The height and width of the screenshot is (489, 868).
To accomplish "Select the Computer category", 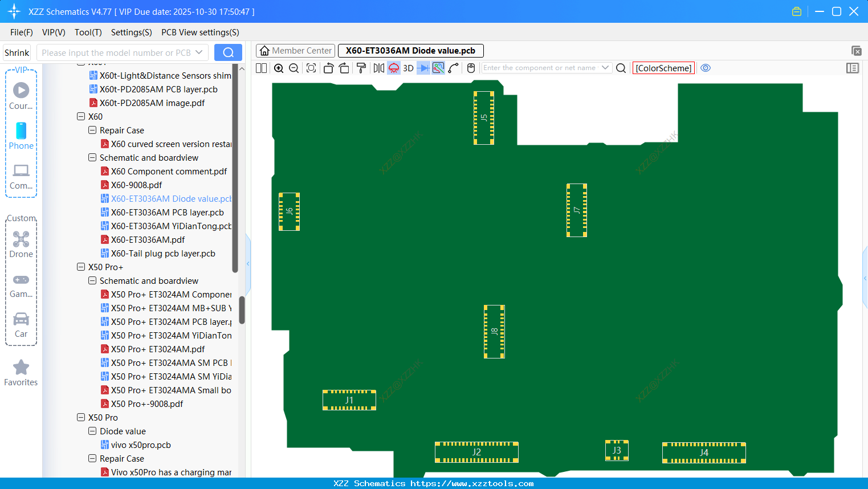I will click(21, 176).
